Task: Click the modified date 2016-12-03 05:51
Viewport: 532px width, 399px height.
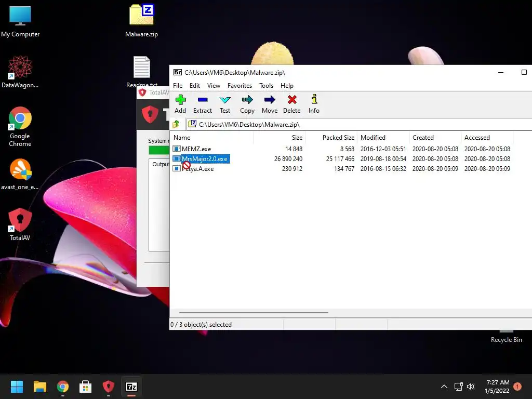Action: [383, 149]
